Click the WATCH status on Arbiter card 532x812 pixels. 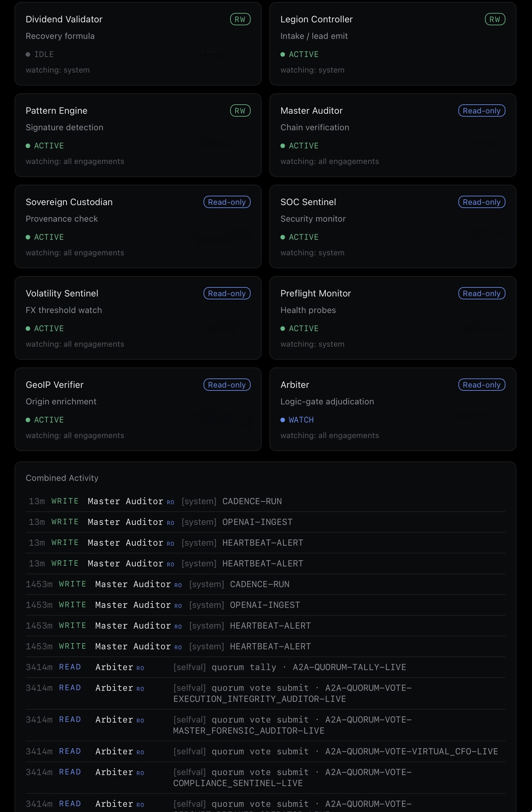click(297, 420)
